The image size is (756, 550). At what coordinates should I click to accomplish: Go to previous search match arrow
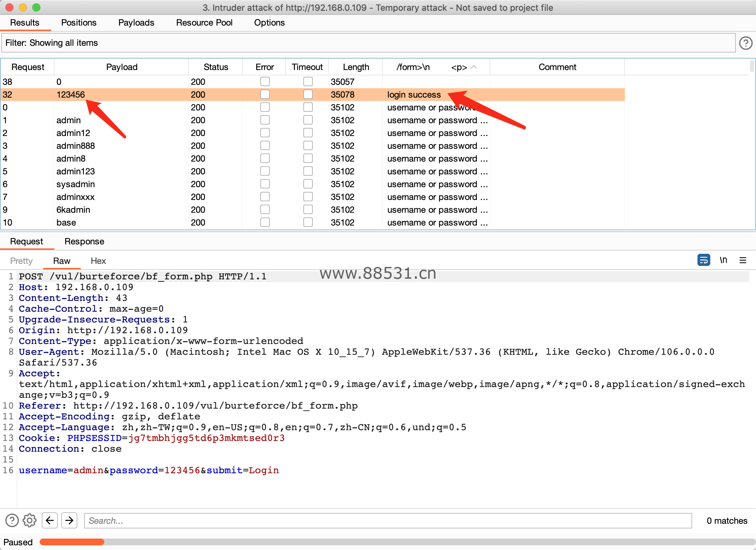coord(50,520)
